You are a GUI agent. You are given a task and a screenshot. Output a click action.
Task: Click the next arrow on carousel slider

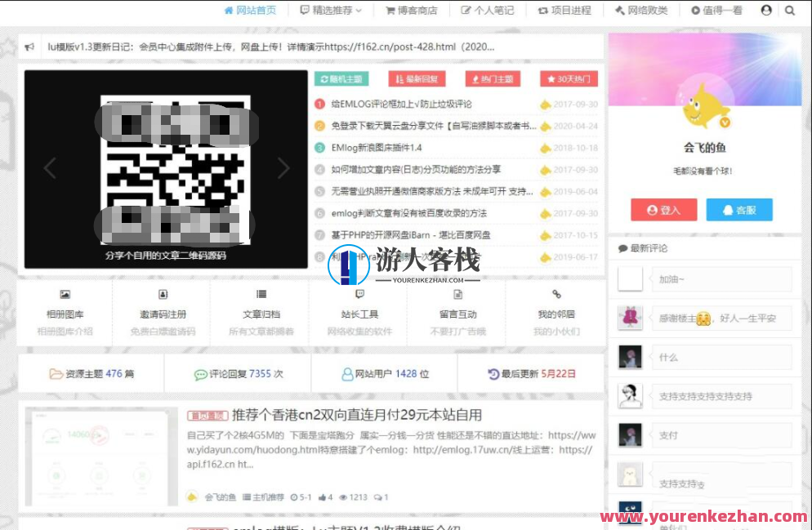(x=284, y=167)
